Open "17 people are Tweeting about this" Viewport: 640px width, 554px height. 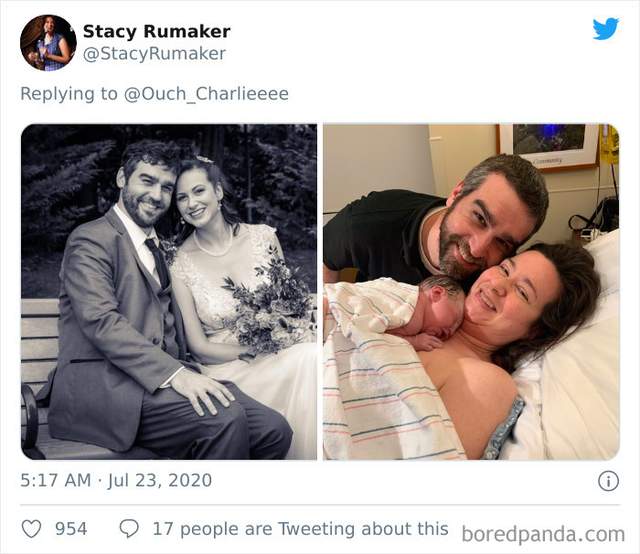coord(300,528)
